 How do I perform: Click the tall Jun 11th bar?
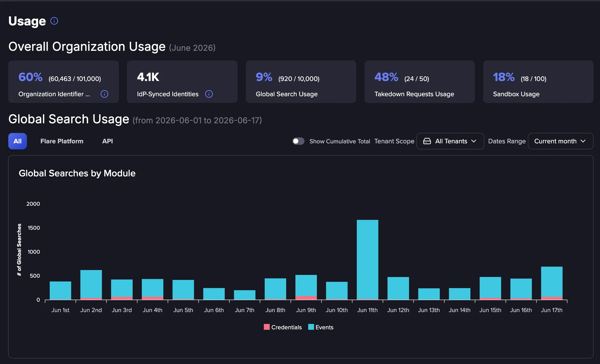coord(368,260)
